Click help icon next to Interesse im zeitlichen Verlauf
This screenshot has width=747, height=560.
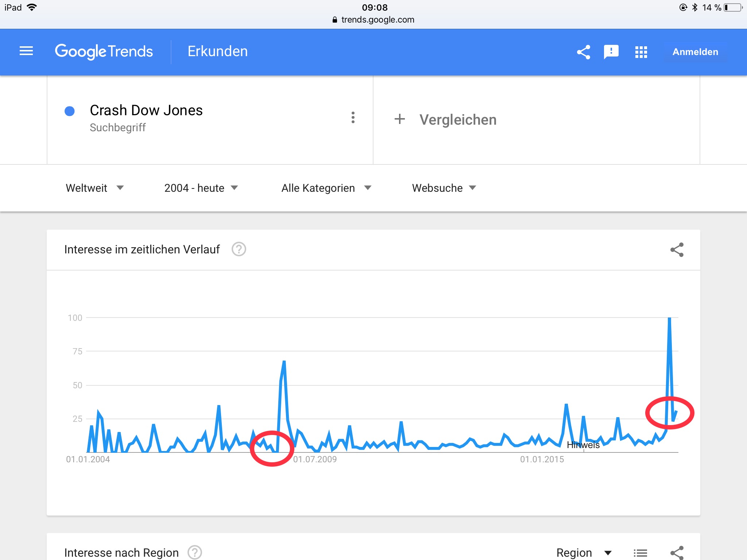tap(239, 249)
